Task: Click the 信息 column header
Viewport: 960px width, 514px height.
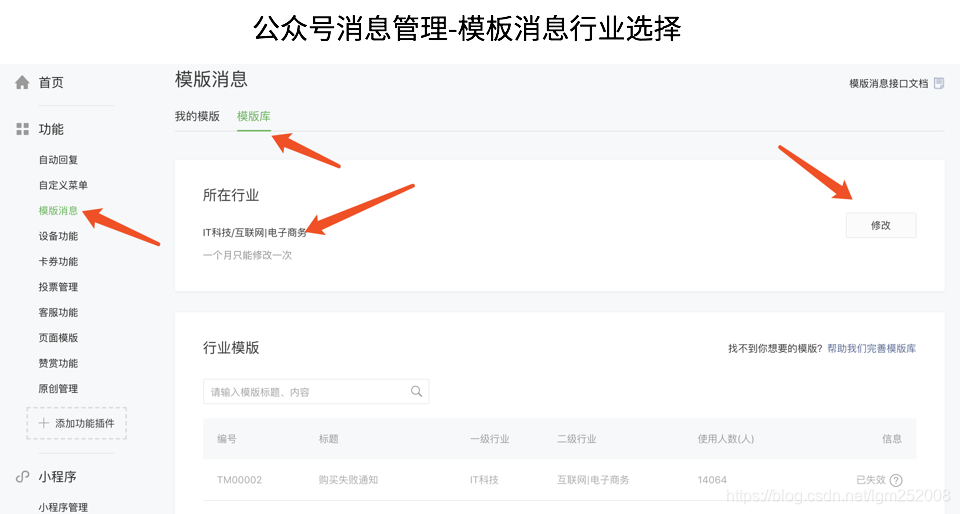Action: pyautogui.click(x=892, y=439)
